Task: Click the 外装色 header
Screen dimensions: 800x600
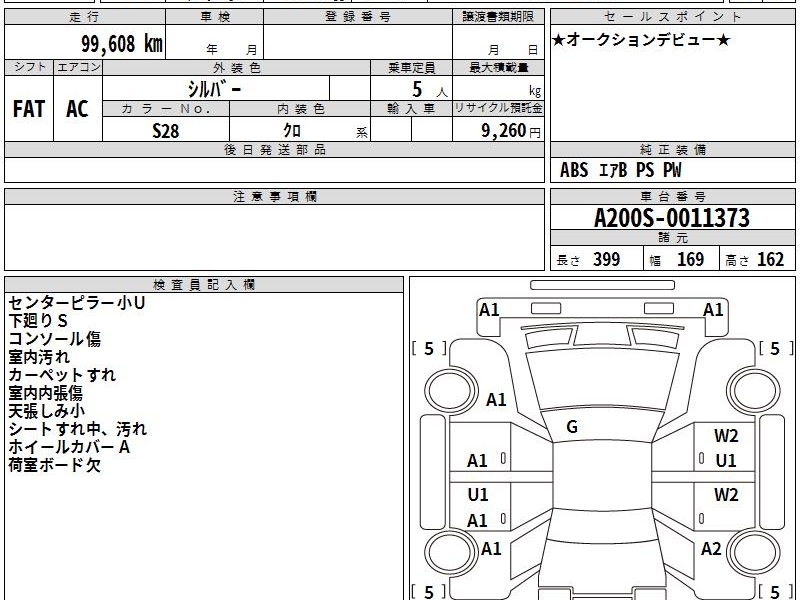Action: 237,67
